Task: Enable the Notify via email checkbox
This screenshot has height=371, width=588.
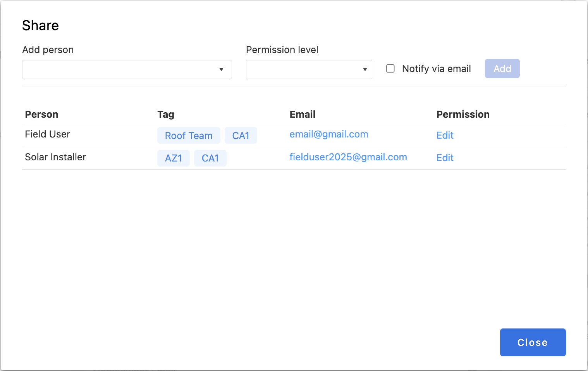Action: point(390,69)
